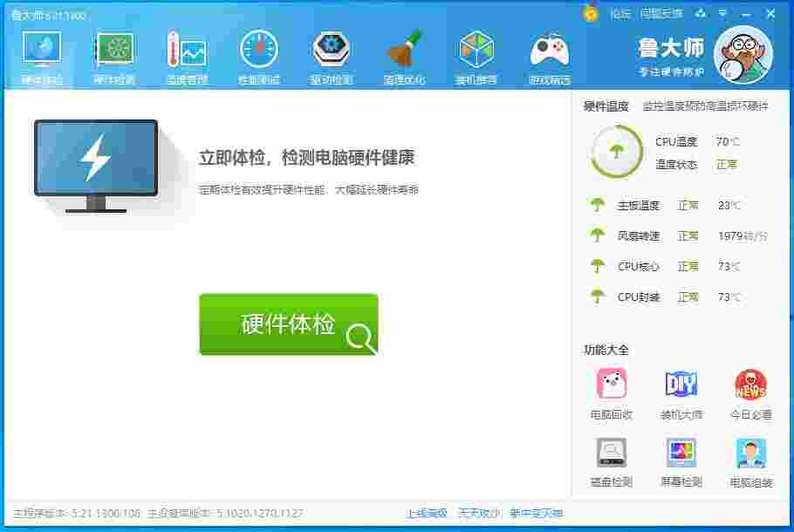The height and width of the screenshot is (532, 794).
Task: Open the 论坛 forum link
Action: point(620,14)
